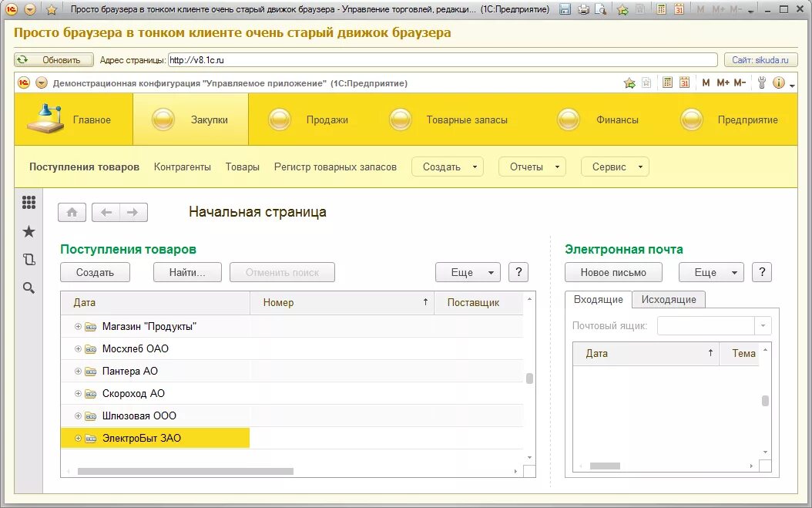Click the Обновить refresh button
The image size is (812, 508).
click(x=54, y=60)
